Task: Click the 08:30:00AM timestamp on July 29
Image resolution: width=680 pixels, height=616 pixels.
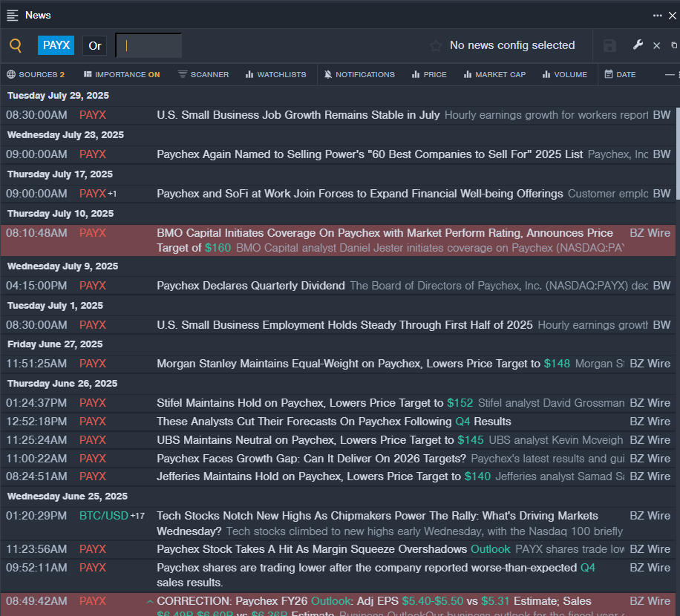Action: point(36,115)
